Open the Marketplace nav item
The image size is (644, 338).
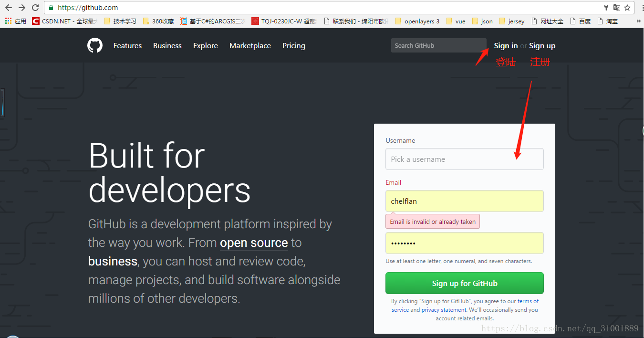250,46
